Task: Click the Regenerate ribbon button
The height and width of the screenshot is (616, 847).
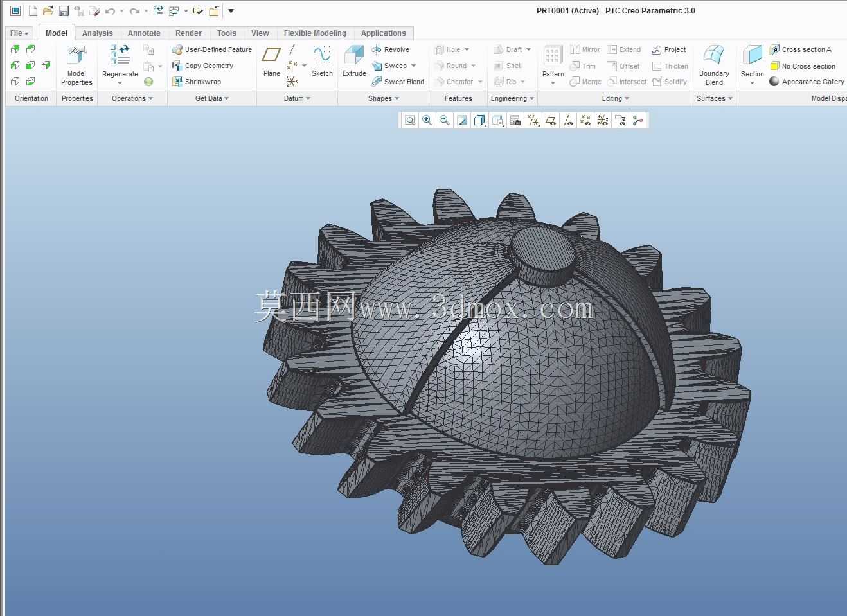Action: (x=120, y=65)
